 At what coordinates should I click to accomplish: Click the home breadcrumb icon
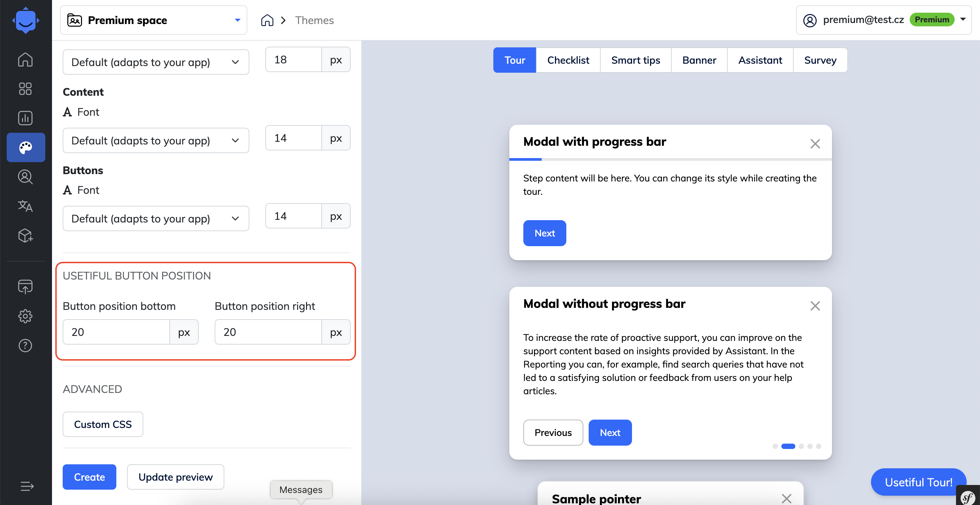click(267, 20)
